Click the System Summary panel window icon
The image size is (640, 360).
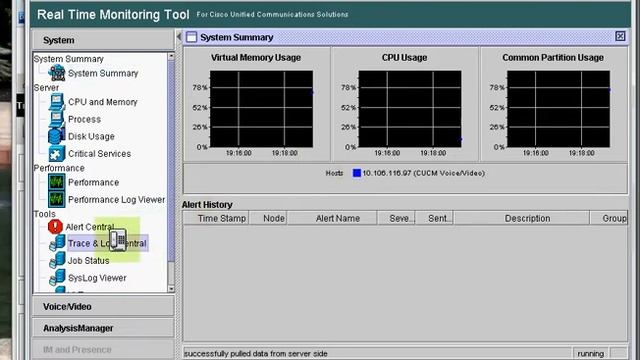[191, 37]
